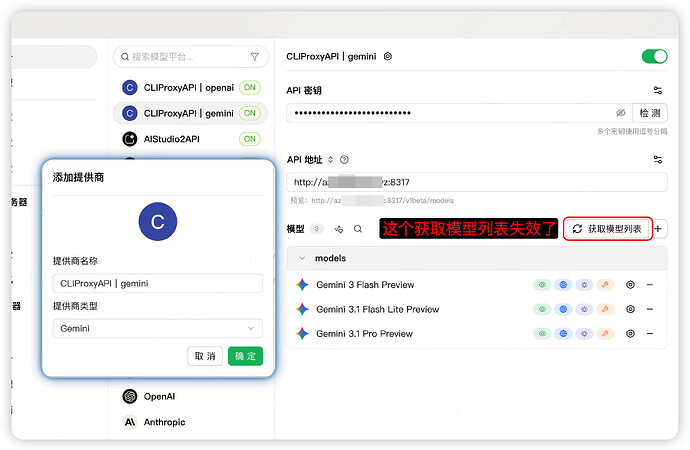
Task: Click the 提供商名称 input field
Action: (158, 283)
